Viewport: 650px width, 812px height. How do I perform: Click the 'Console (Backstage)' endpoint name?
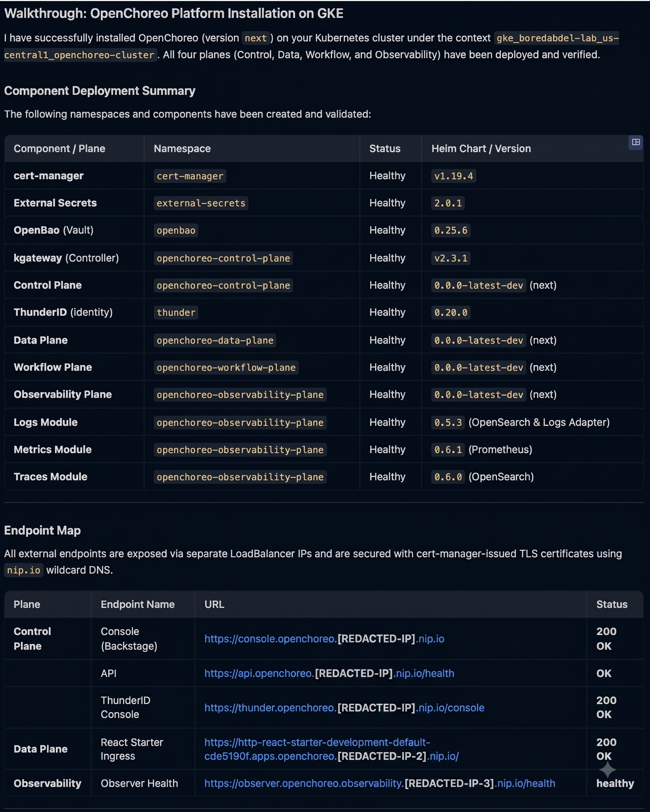coord(129,639)
